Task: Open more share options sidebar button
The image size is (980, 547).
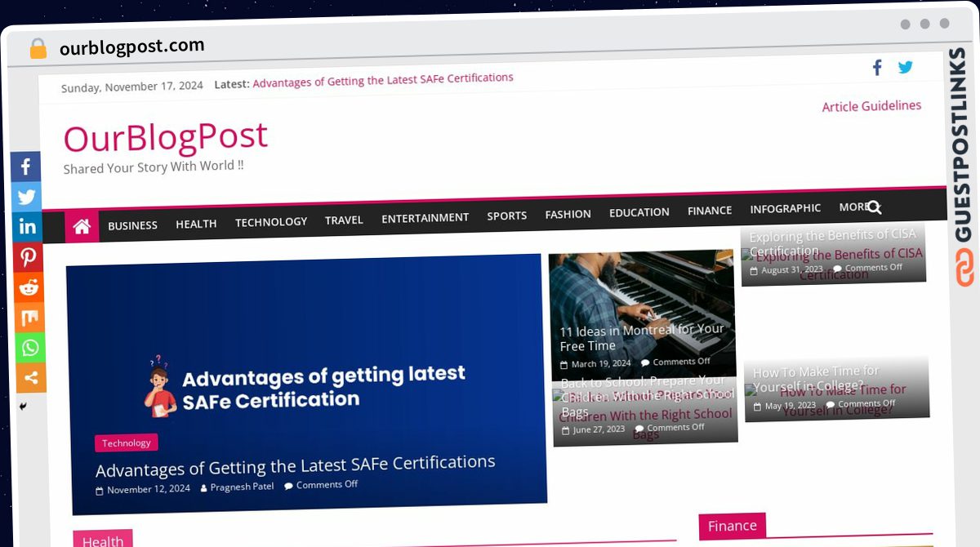Action: coord(31,378)
